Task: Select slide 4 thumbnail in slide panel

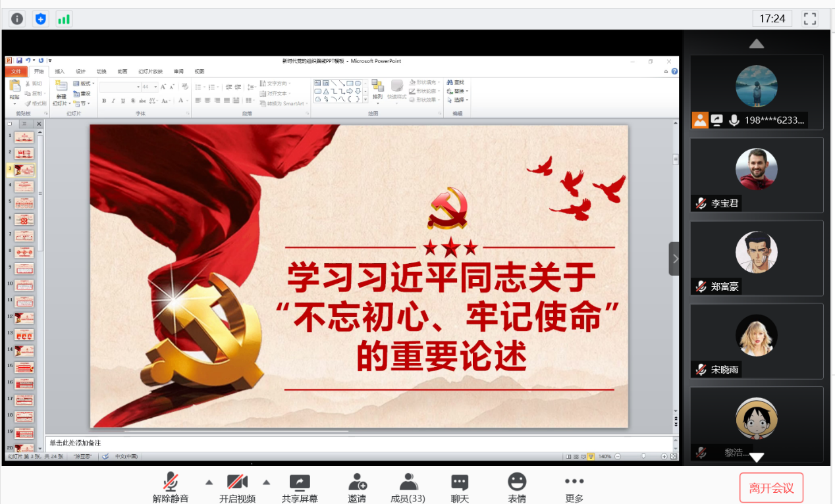Action: pyautogui.click(x=24, y=186)
